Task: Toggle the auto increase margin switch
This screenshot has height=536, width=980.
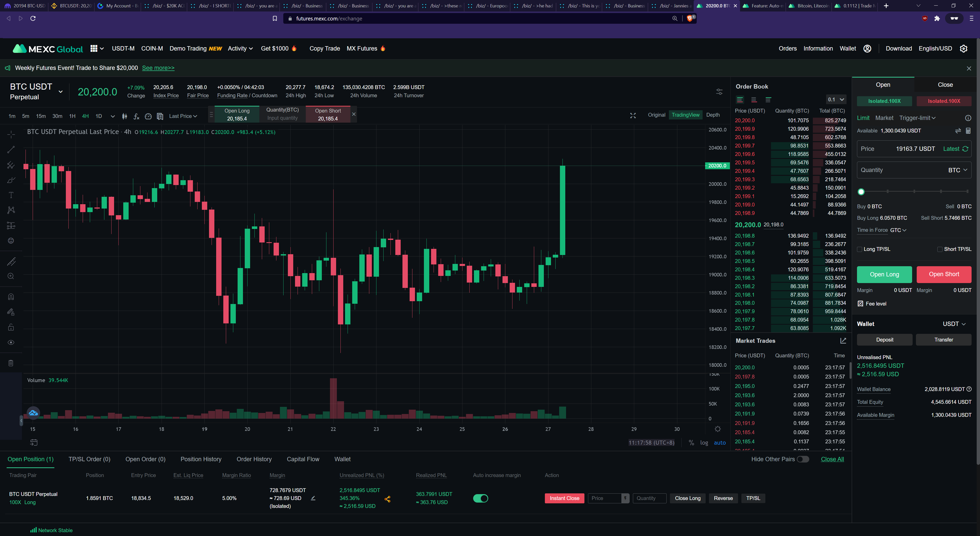Action: pyautogui.click(x=480, y=498)
